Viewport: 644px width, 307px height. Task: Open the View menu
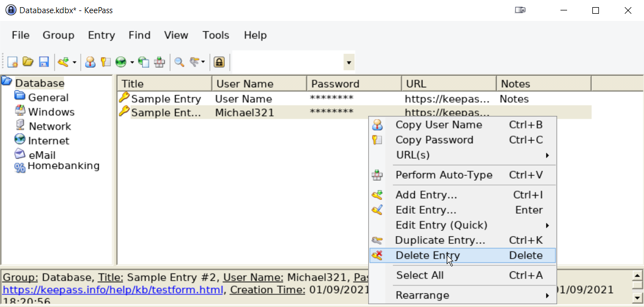(176, 35)
